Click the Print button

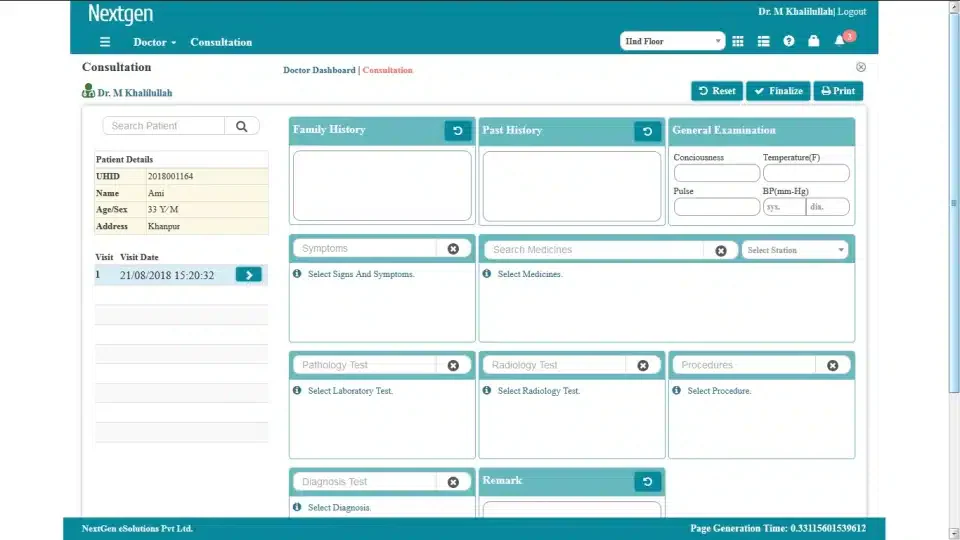click(838, 91)
